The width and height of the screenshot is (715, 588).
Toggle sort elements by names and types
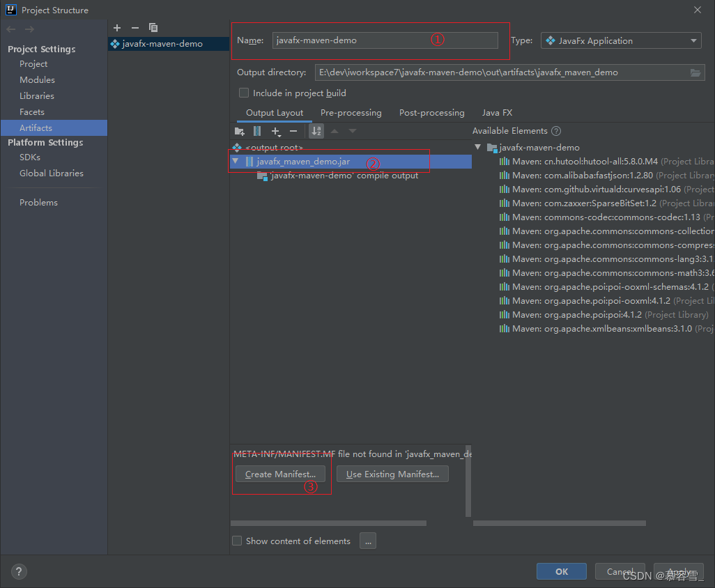(316, 131)
